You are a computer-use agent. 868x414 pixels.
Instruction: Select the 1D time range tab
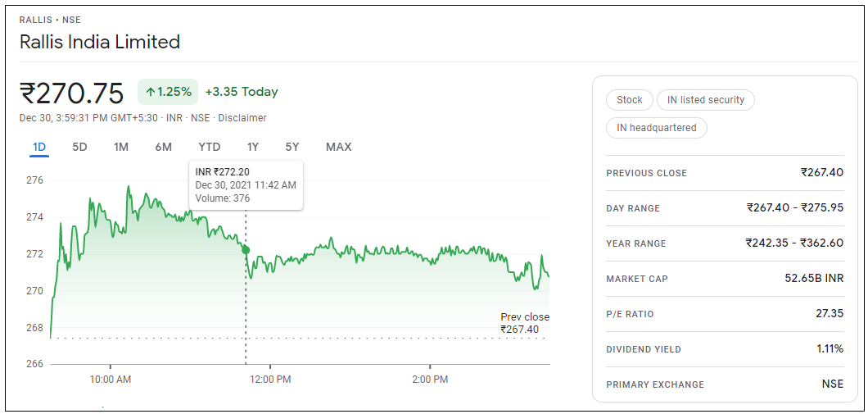[x=39, y=147]
